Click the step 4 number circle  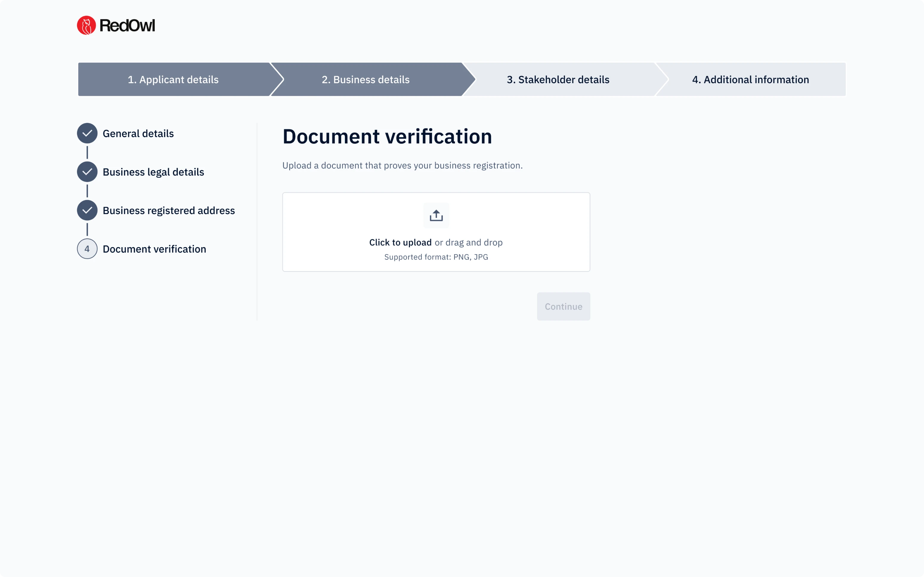(x=87, y=249)
